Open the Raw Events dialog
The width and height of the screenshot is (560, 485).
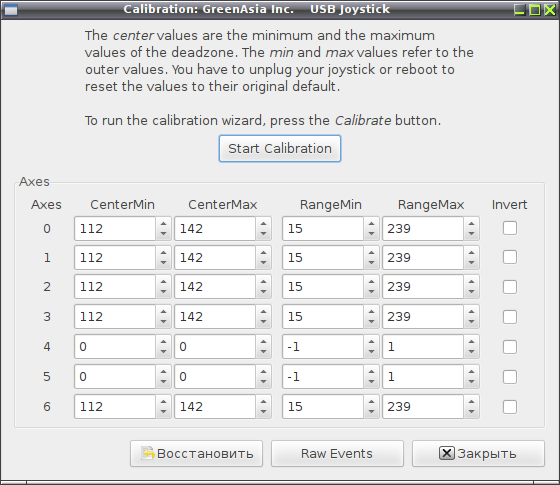337,454
